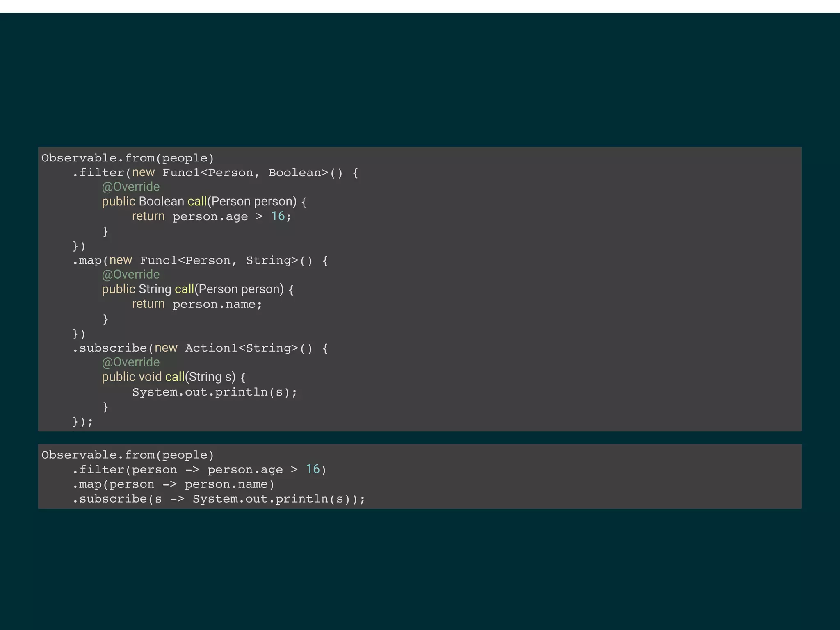
Task: Click the closing line "});" with semicolon
Action: pyautogui.click(x=83, y=421)
